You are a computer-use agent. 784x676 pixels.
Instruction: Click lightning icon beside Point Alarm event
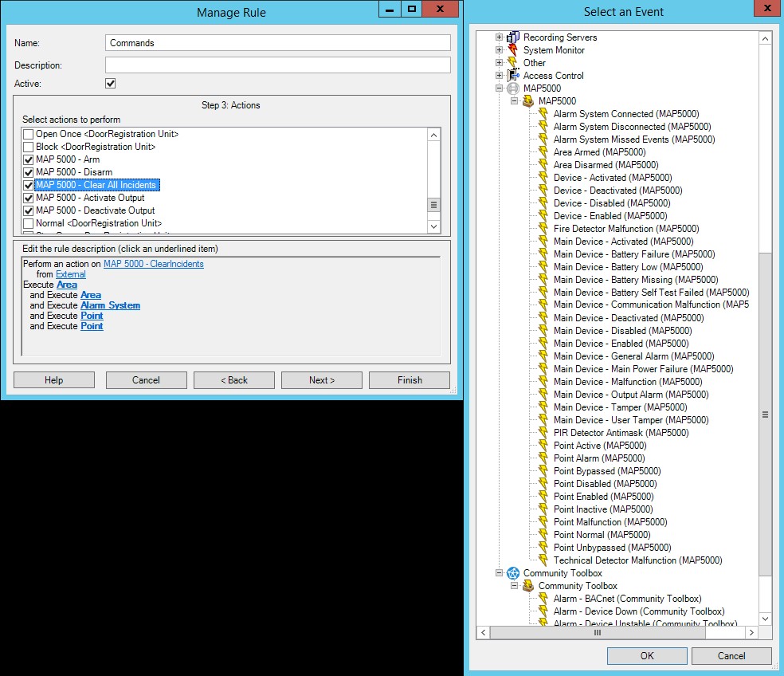543,458
